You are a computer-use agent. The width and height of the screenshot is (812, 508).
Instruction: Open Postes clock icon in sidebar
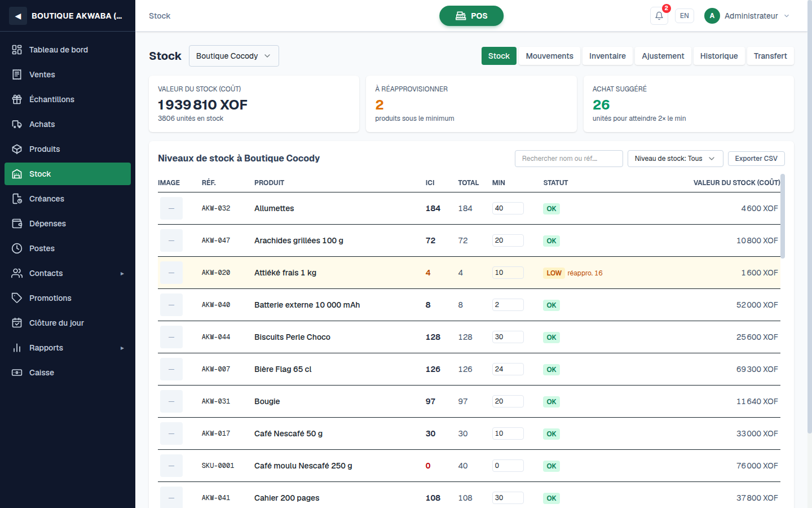click(17, 248)
